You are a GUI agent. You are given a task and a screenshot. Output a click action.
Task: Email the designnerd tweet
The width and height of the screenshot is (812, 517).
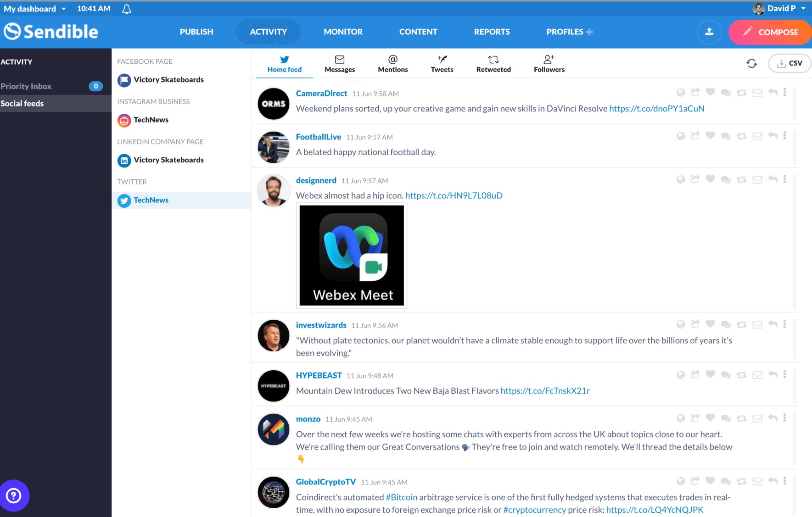[x=757, y=180]
